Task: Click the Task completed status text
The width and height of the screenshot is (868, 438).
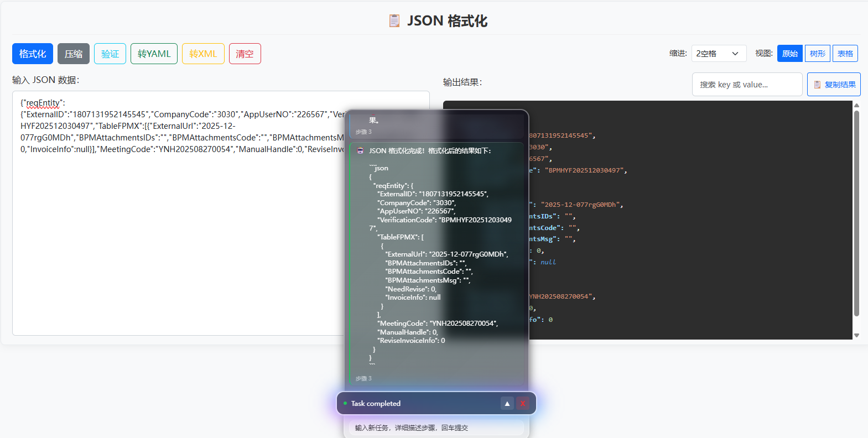Action: coord(376,403)
